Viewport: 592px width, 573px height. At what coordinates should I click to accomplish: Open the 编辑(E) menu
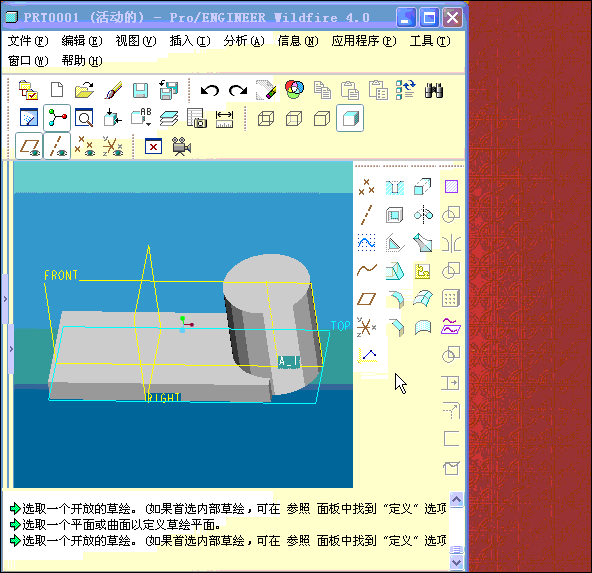tap(82, 41)
